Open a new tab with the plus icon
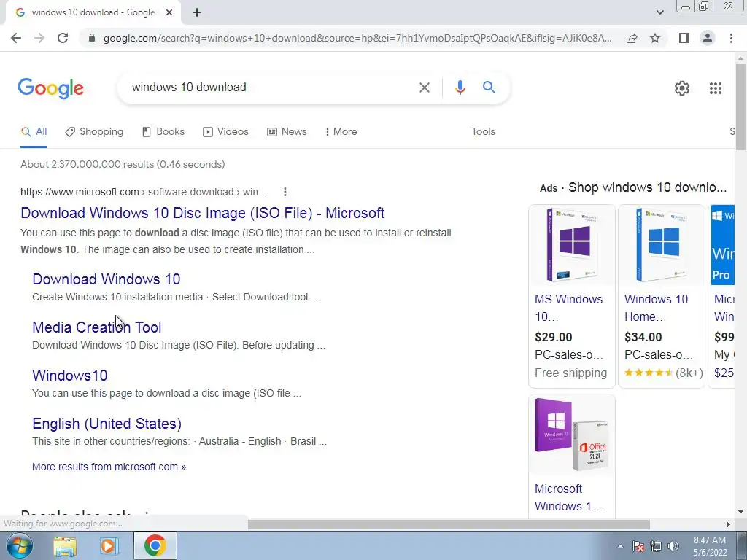747x560 pixels. click(x=197, y=12)
